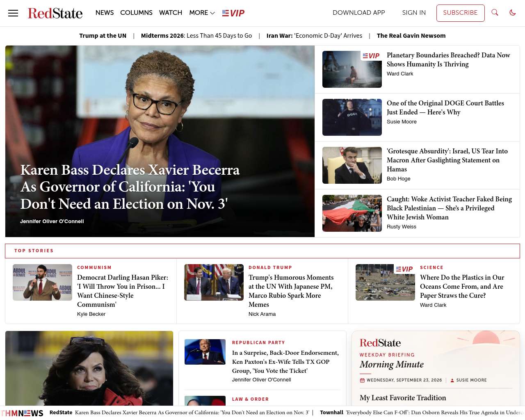Image resolution: width=525 pixels, height=420 pixels.
Task: Expand the MORE dropdown menu
Action: coord(202,13)
